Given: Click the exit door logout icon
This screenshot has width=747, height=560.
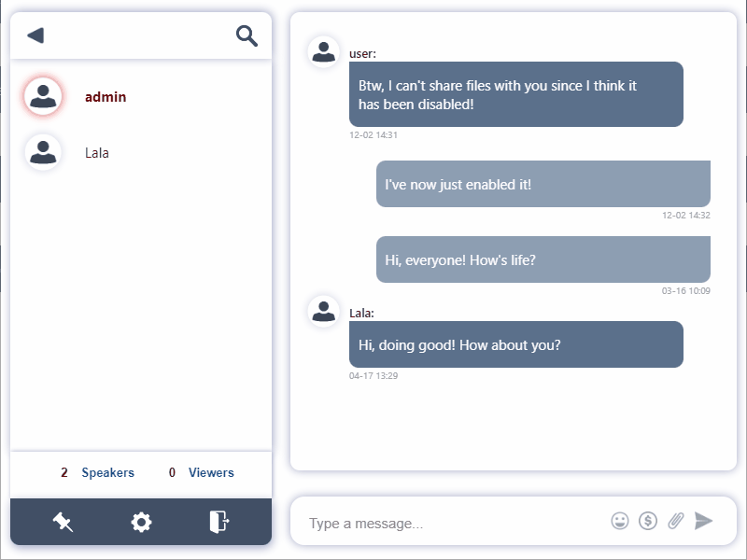Looking at the screenshot, I should coord(218,522).
